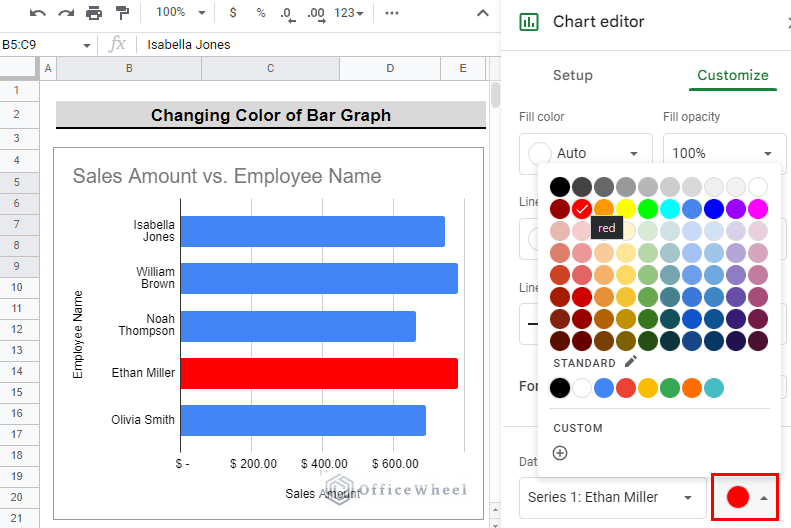
Task: Click the Format as percent icon
Action: pos(261,13)
